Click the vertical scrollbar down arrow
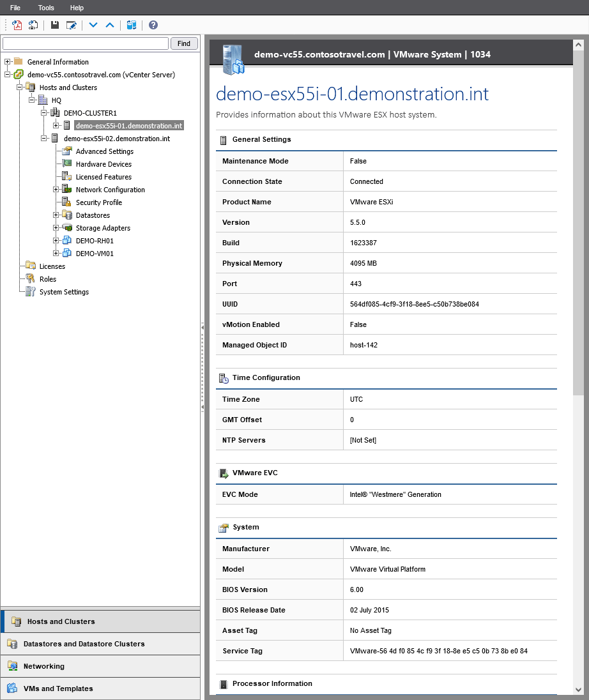 (578, 690)
